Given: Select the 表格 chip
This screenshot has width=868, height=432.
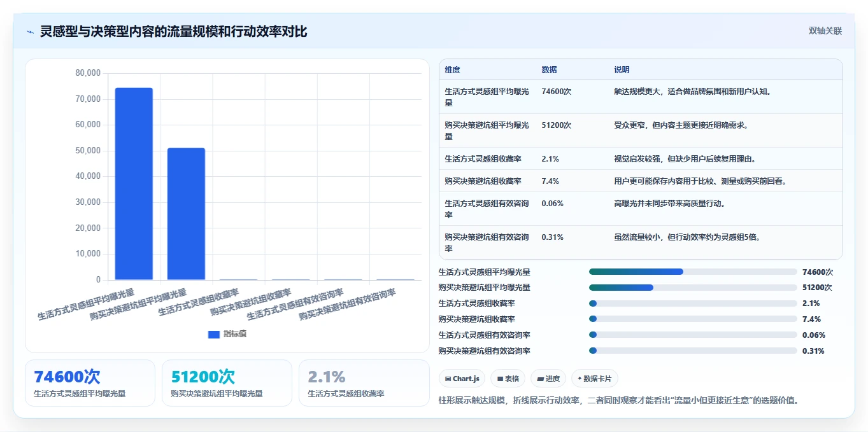Looking at the screenshot, I should 508,379.
